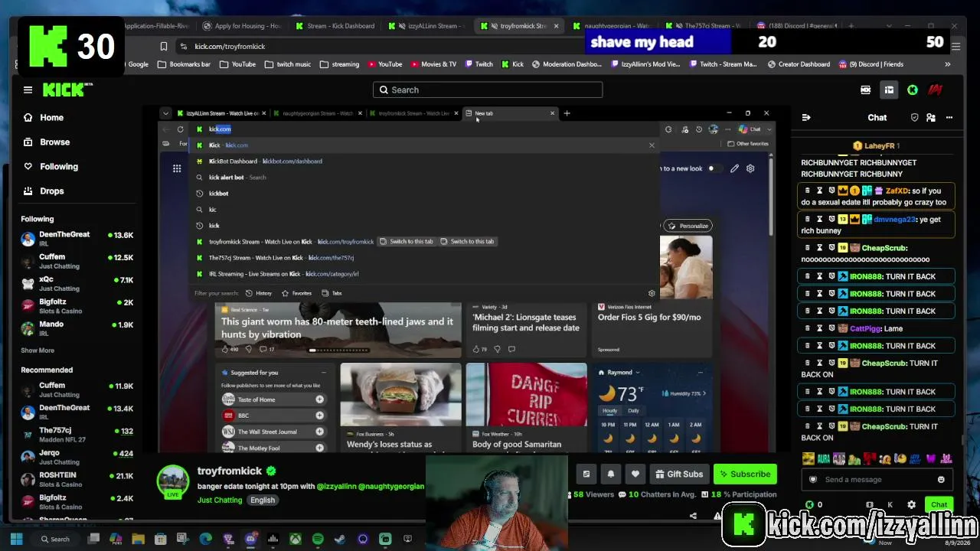This screenshot has height=551, width=980.
Task: Open chat settings gear icon
Action: point(911,504)
